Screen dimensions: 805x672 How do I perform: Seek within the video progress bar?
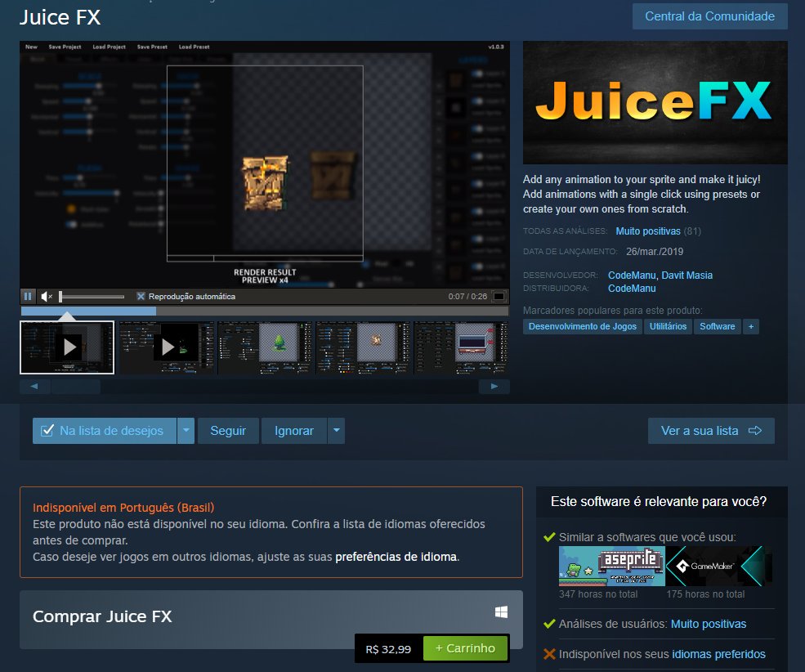pos(265,311)
